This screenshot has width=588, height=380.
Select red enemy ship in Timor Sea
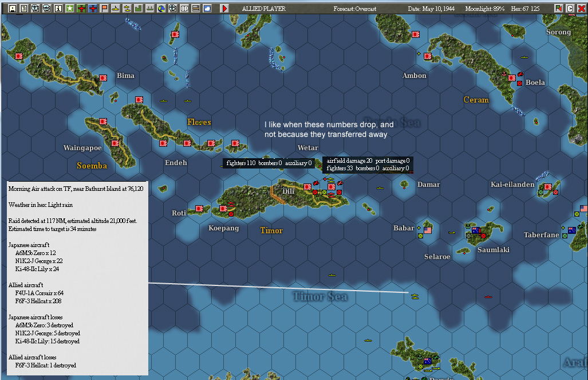[x=488, y=297]
